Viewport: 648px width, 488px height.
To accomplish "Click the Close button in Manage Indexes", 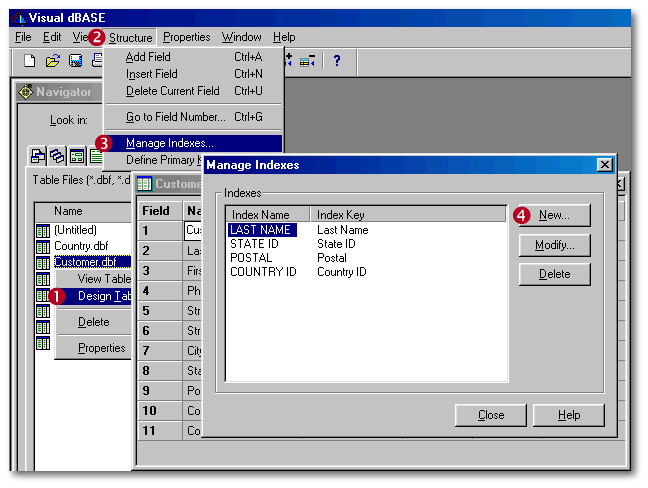I will point(491,415).
